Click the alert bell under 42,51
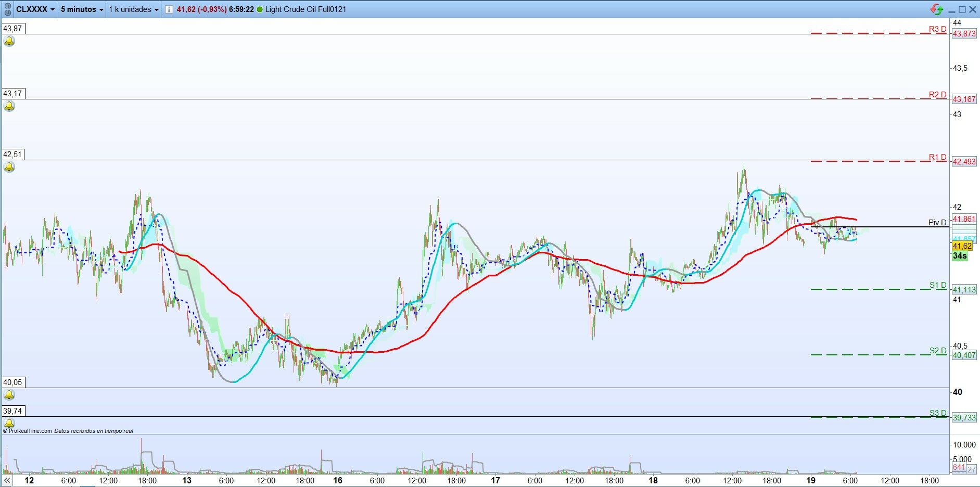Image resolution: width=980 pixels, height=487 pixels. point(9,167)
